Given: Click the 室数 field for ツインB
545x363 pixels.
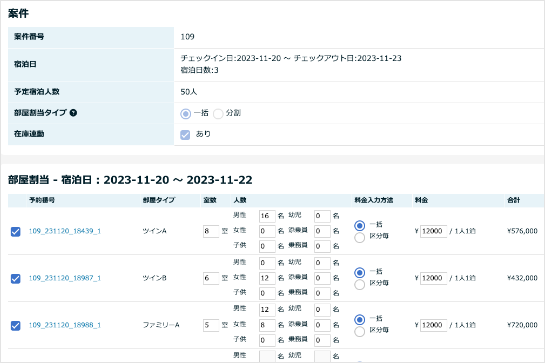Looking at the screenshot, I should [211, 278].
